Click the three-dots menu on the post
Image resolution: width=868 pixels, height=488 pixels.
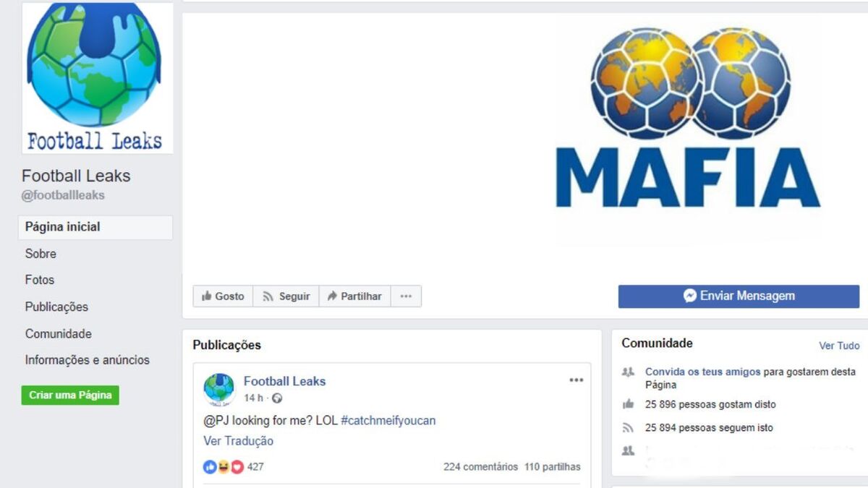point(576,380)
